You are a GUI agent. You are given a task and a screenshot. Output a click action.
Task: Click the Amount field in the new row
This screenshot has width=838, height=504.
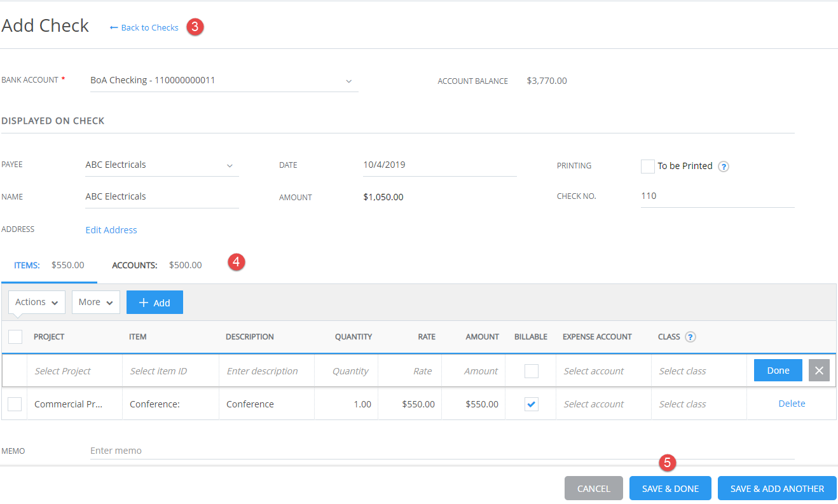point(473,371)
